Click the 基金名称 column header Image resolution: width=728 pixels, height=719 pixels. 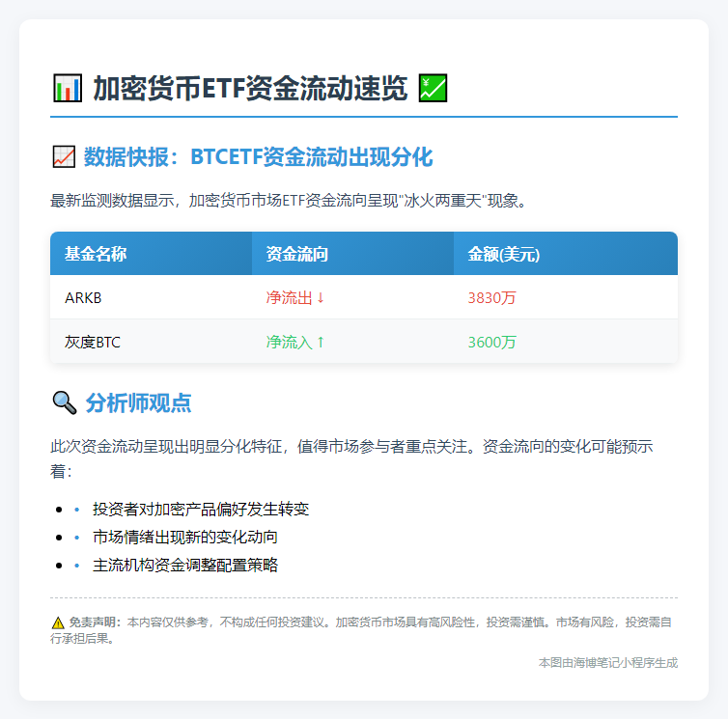point(151,254)
